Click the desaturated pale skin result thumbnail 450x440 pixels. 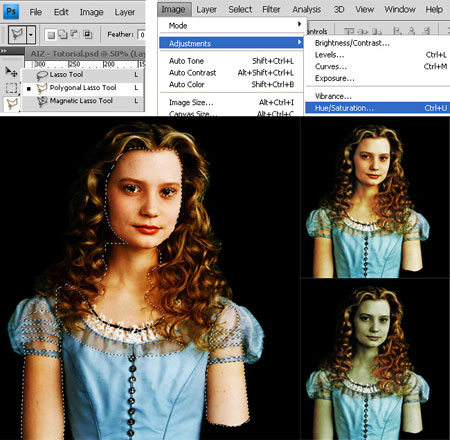coord(375,360)
